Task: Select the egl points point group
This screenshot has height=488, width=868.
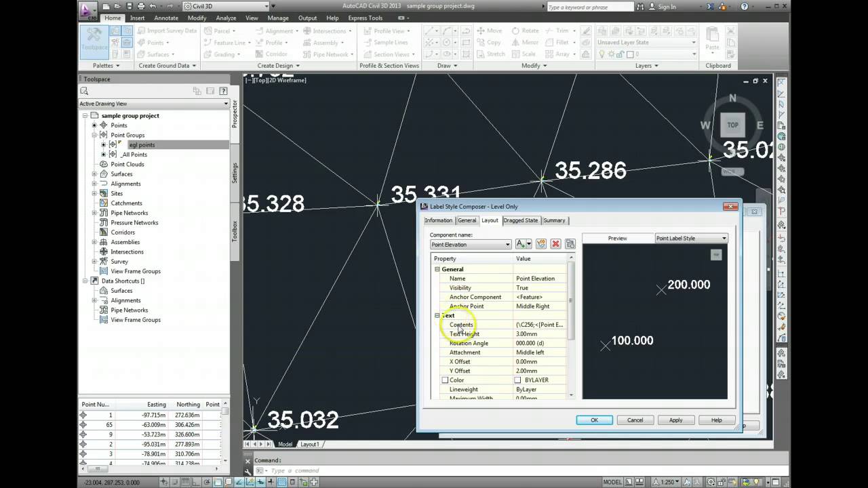Action: (142, 145)
